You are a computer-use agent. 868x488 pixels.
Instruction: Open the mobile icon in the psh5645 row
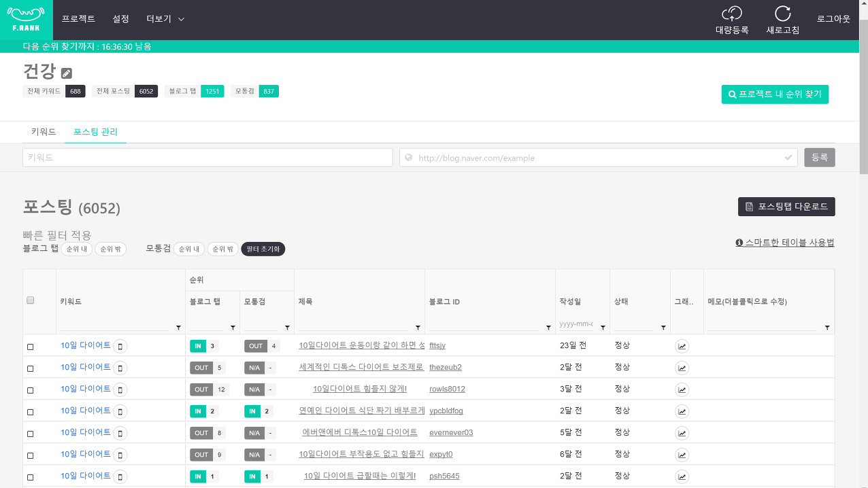[x=120, y=477]
